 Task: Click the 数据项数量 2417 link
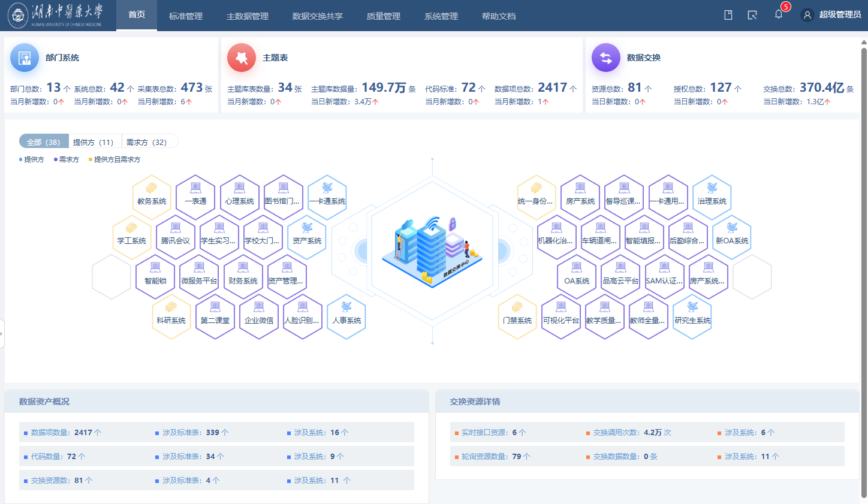tap(66, 432)
